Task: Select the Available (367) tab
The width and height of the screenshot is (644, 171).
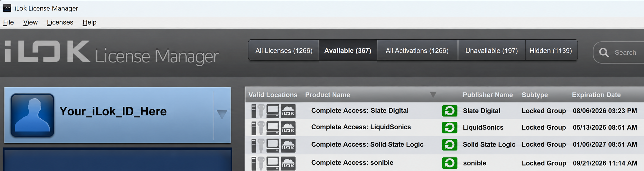Action: tap(348, 51)
